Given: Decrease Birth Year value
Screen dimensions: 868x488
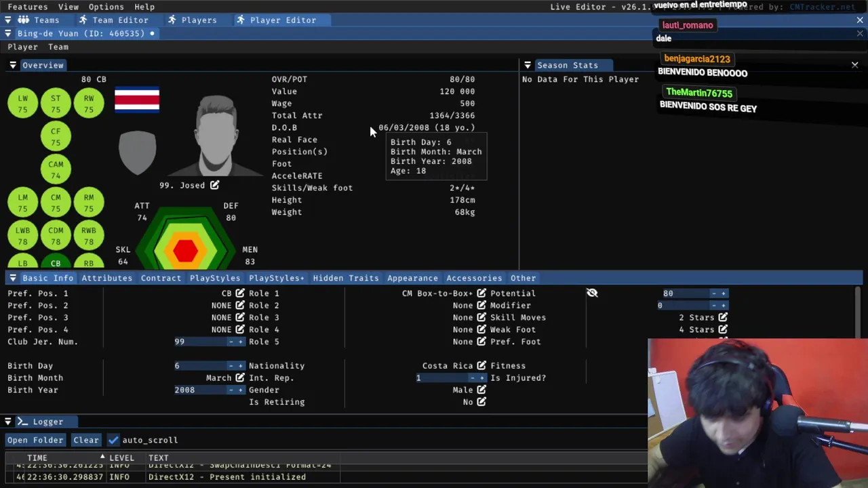Looking at the screenshot, I should tap(231, 390).
